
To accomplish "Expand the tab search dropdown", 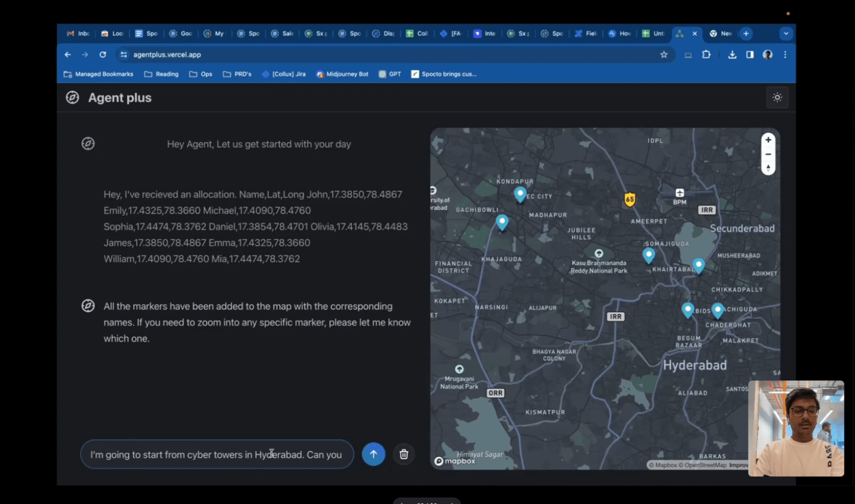I will pos(786,34).
